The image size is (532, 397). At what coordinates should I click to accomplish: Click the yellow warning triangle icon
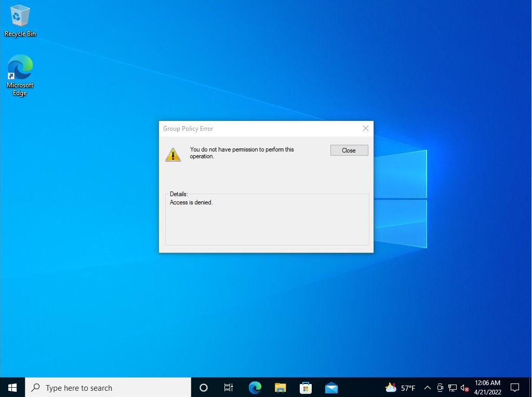pyautogui.click(x=173, y=154)
